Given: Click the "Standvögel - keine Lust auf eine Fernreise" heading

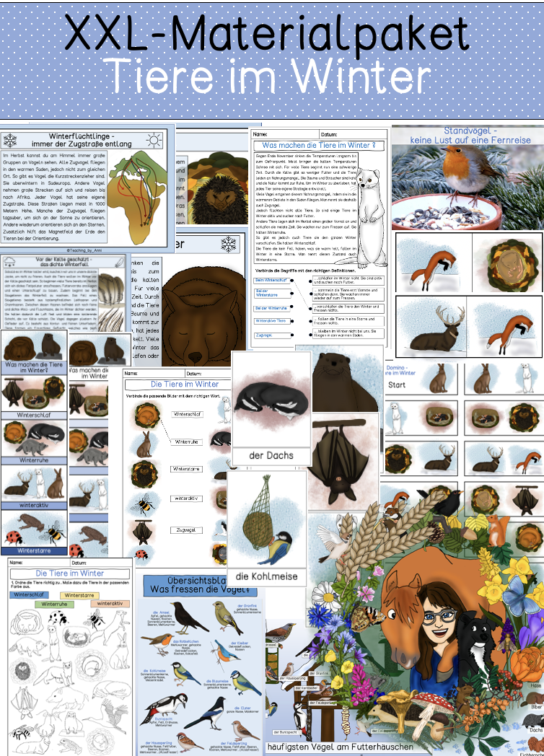Looking at the screenshot, I should pos(470,135).
